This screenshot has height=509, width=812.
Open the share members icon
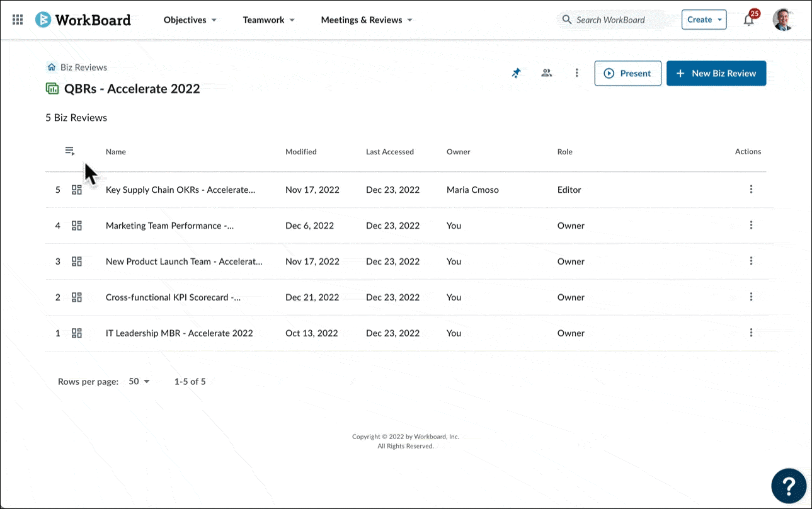547,73
